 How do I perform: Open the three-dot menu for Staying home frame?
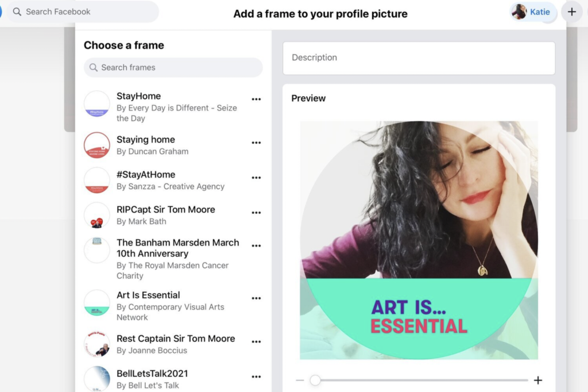click(x=256, y=143)
